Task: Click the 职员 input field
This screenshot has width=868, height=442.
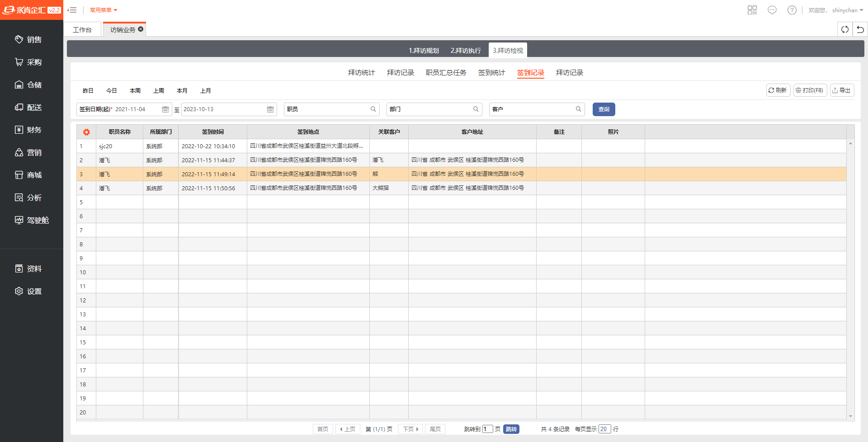Action: coord(331,109)
